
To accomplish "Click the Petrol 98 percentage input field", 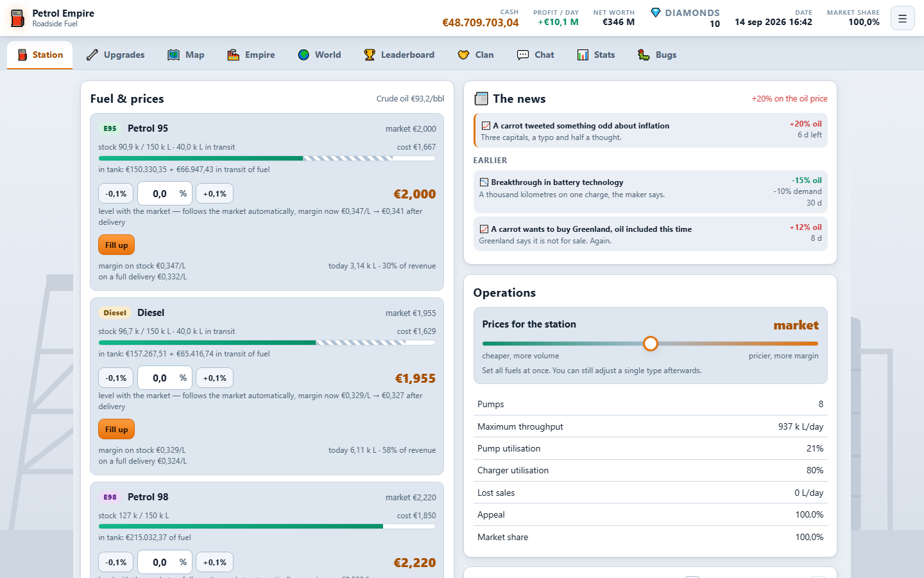I will pos(165,562).
